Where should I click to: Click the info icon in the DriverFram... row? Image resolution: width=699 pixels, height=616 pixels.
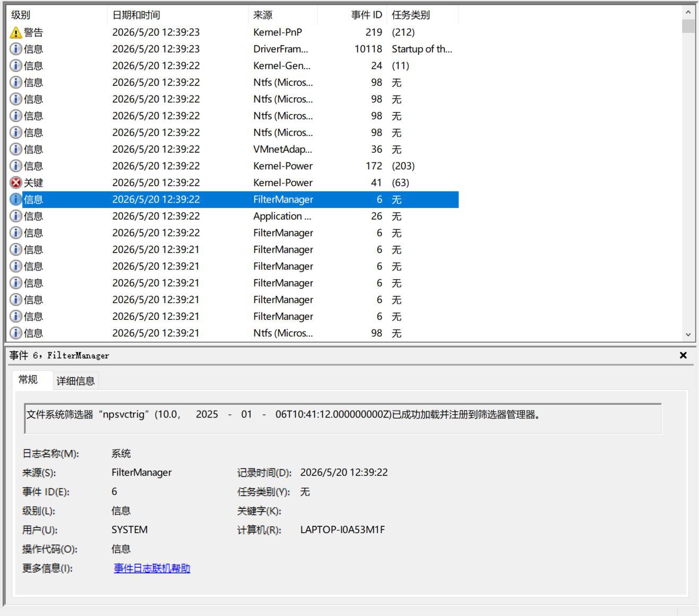click(x=16, y=49)
